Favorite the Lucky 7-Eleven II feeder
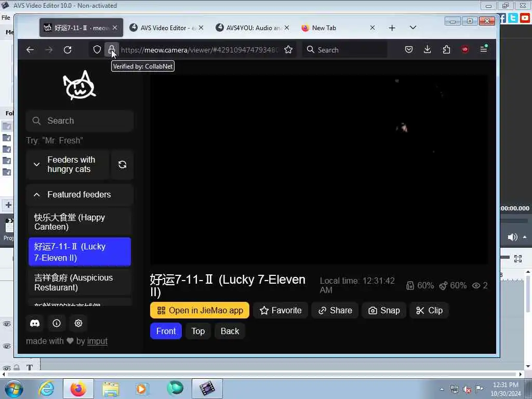The image size is (532, 399). coord(280,311)
